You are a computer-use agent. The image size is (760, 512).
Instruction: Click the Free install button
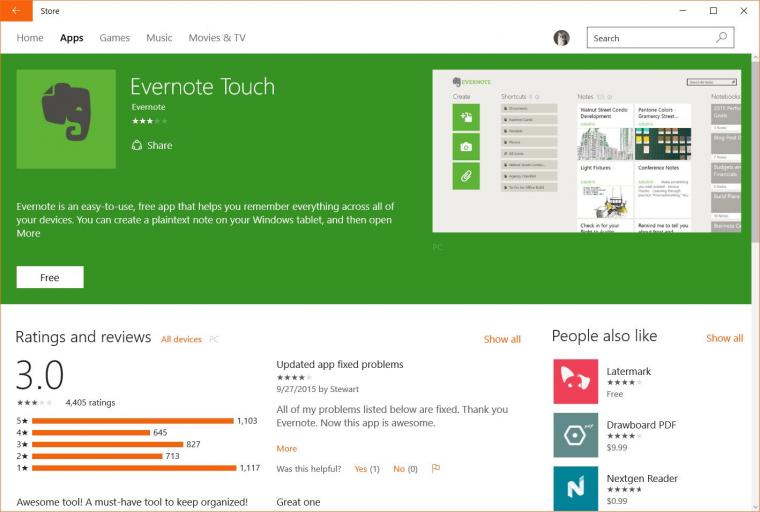[x=50, y=277]
